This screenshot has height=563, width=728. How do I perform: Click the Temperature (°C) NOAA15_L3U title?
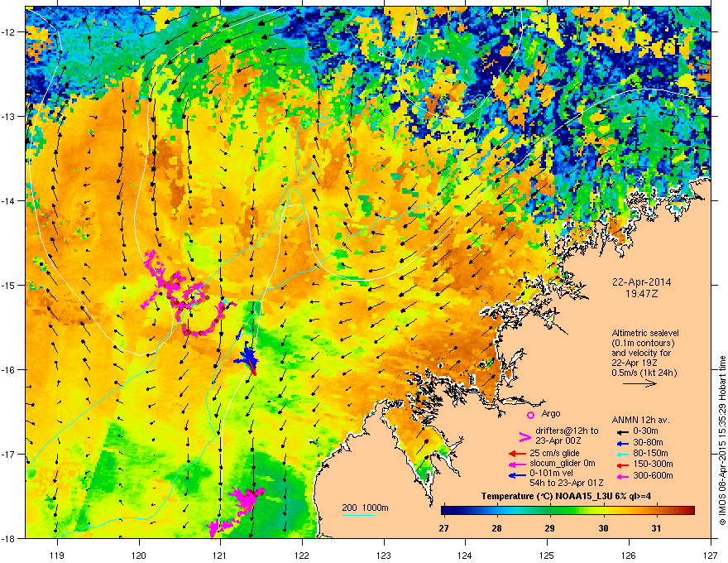566,497
